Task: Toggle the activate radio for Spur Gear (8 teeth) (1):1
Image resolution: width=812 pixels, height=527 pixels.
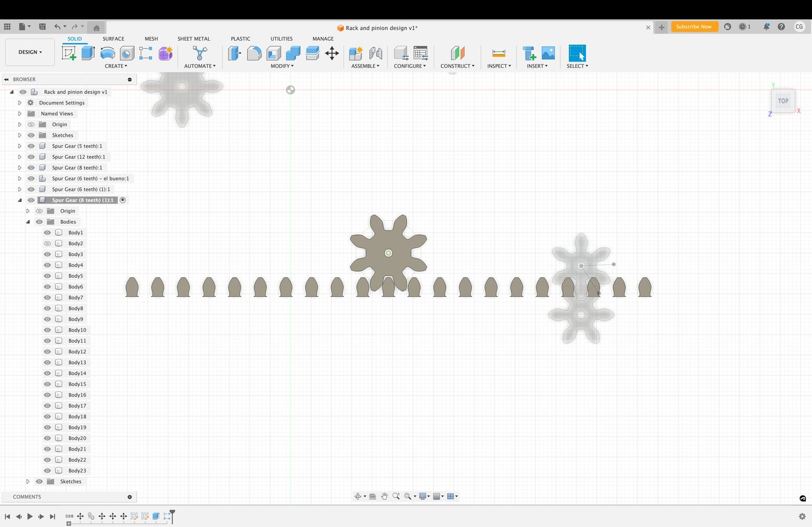Action: [x=123, y=200]
